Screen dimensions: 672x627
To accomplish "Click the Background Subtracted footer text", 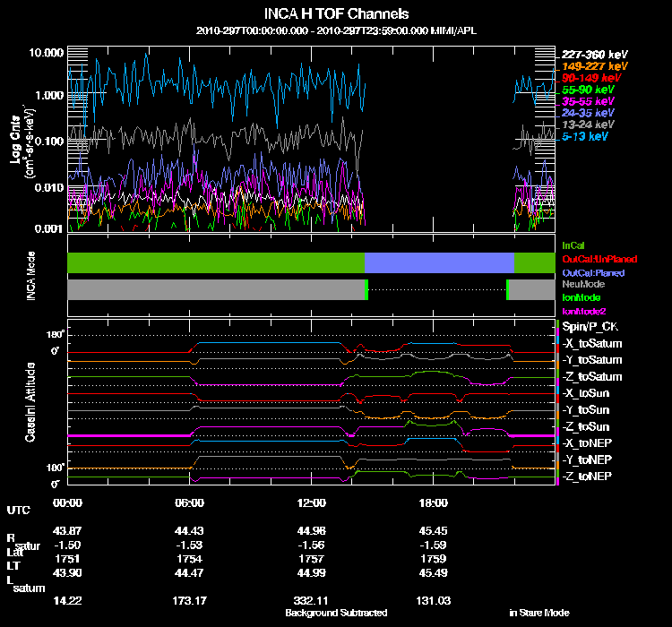I will pyautogui.click(x=336, y=613).
